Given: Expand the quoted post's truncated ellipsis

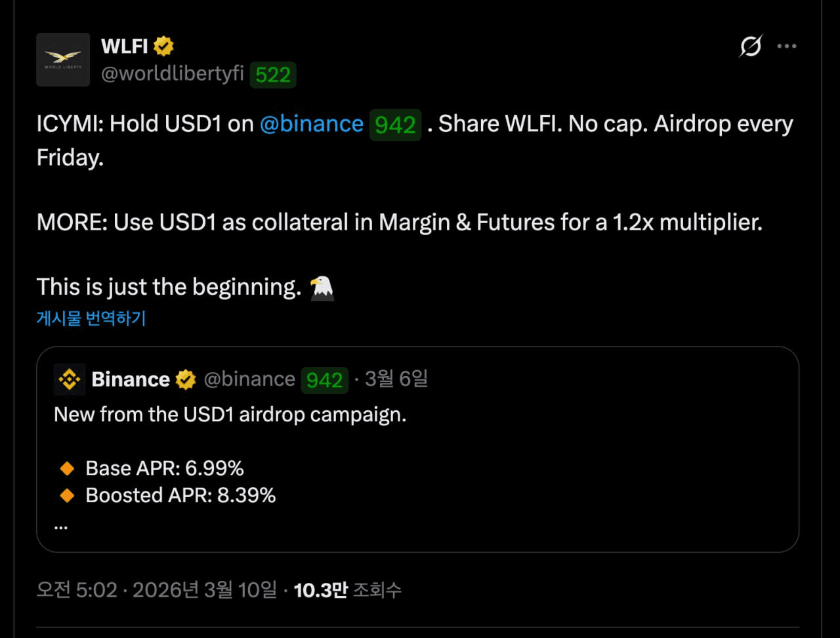Looking at the screenshot, I should 61,525.
